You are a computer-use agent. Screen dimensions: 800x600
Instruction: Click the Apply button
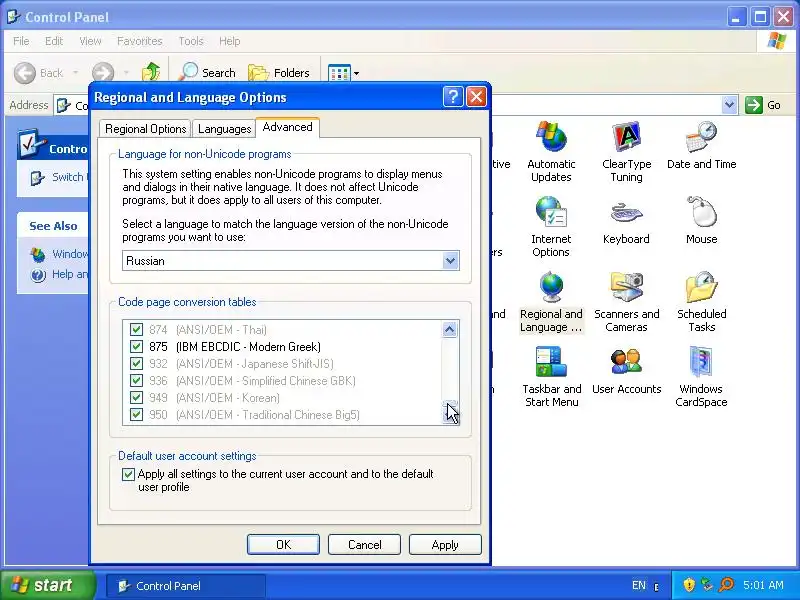(445, 544)
